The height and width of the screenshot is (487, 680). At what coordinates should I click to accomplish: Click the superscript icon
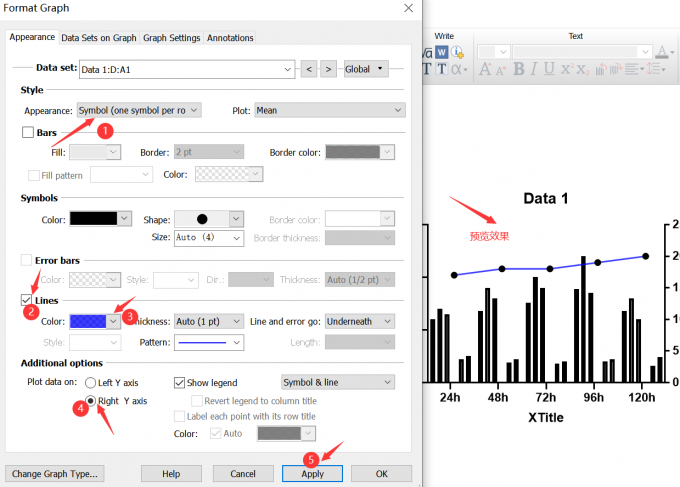(566, 69)
